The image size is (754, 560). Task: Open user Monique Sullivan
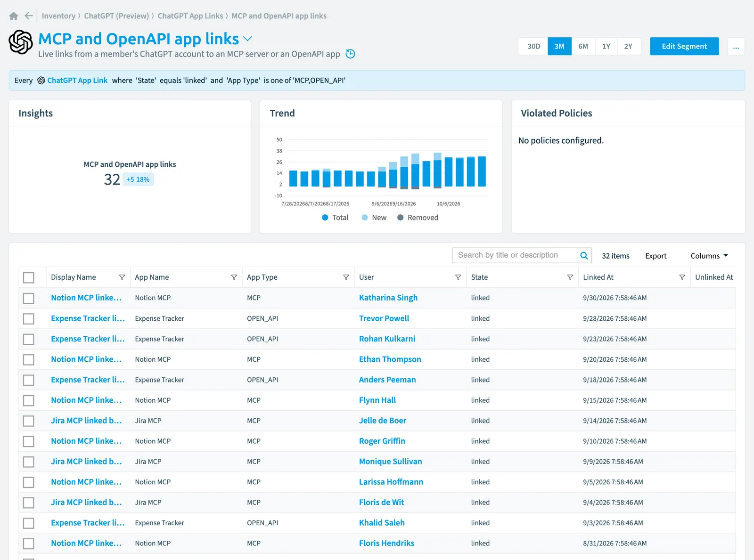pyautogui.click(x=391, y=462)
